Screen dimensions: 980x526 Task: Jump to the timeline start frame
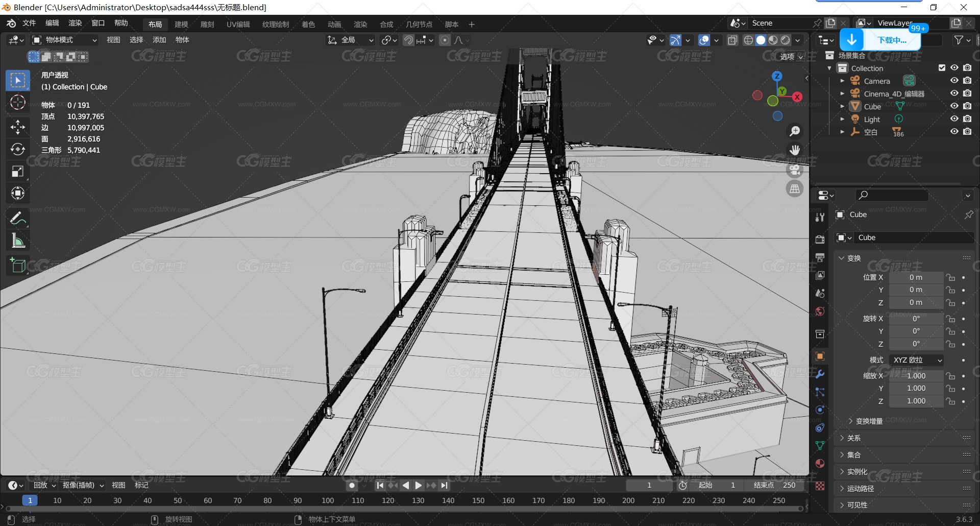click(380, 485)
